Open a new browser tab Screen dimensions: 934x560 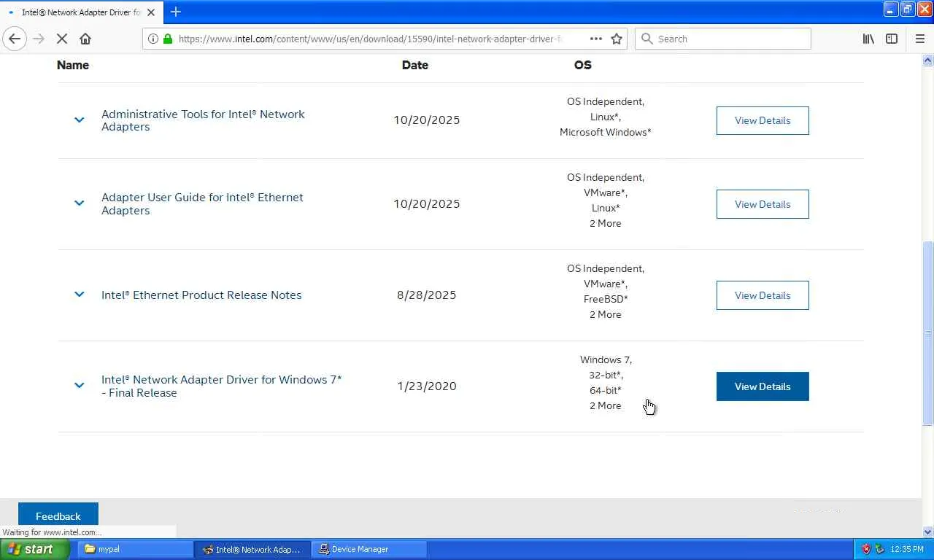coord(175,12)
